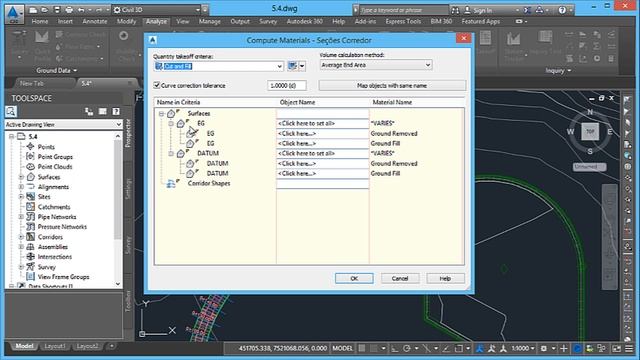
Task: Open the Home ribbon tab
Action: [x=40, y=21]
